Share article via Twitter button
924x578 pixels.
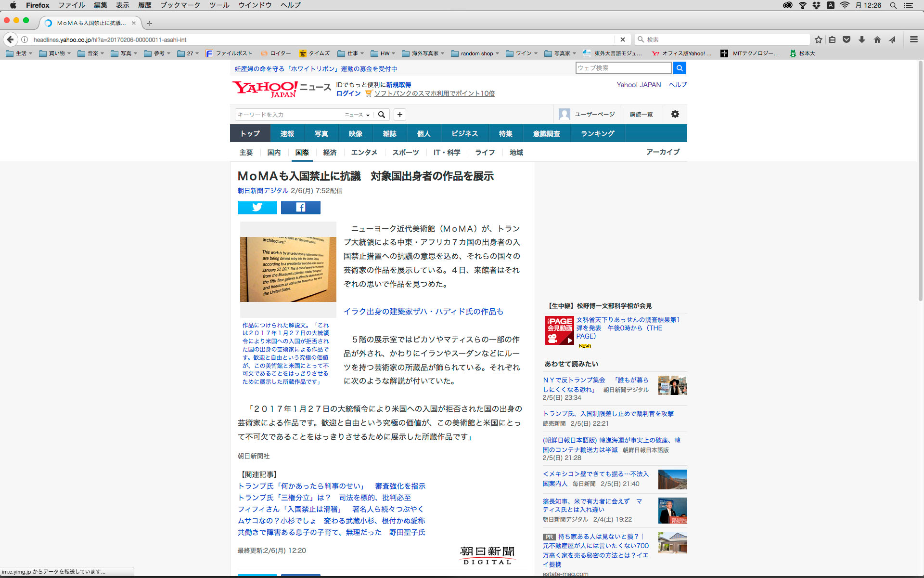[x=257, y=208]
